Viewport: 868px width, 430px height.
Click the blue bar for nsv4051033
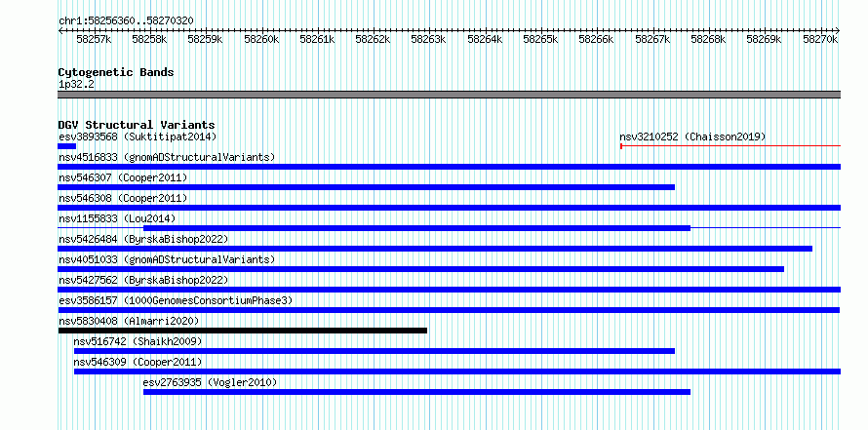coord(421,269)
